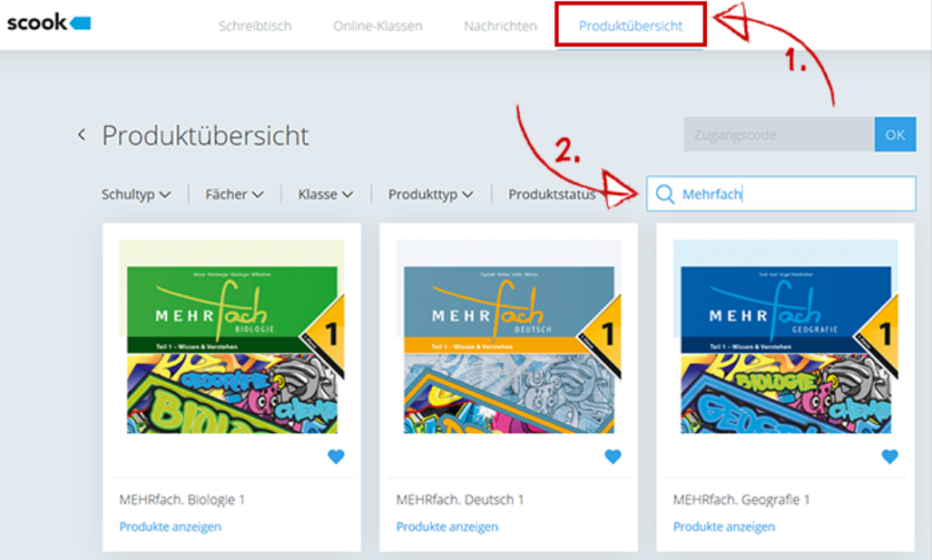Screen dimensions: 932x560
Task: Open the Klasse filter dropdown
Action: click(x=326, y=194)
